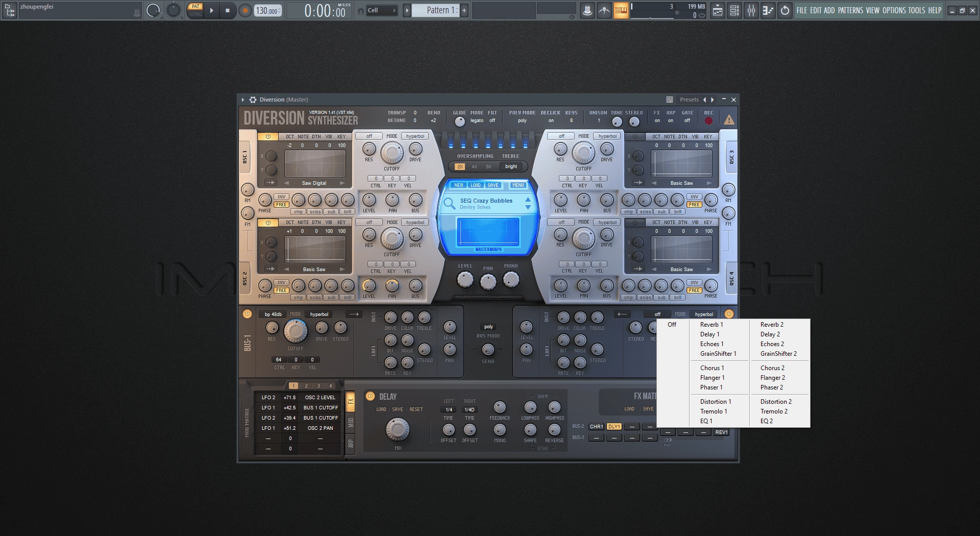The height and width of the screenshot is (536, 980).
Task: Toggle the bright treble button
Action: (x=511, y=166)
